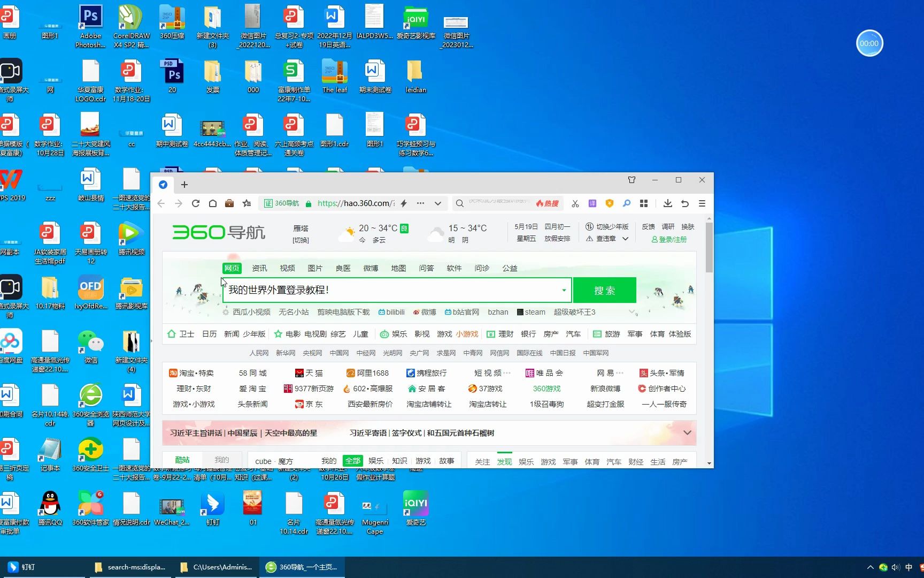Select the 我的 tab beside 酷站
The width and height of the screenshot is (924, 578).
pyautogui.click(x=221, y=460)
